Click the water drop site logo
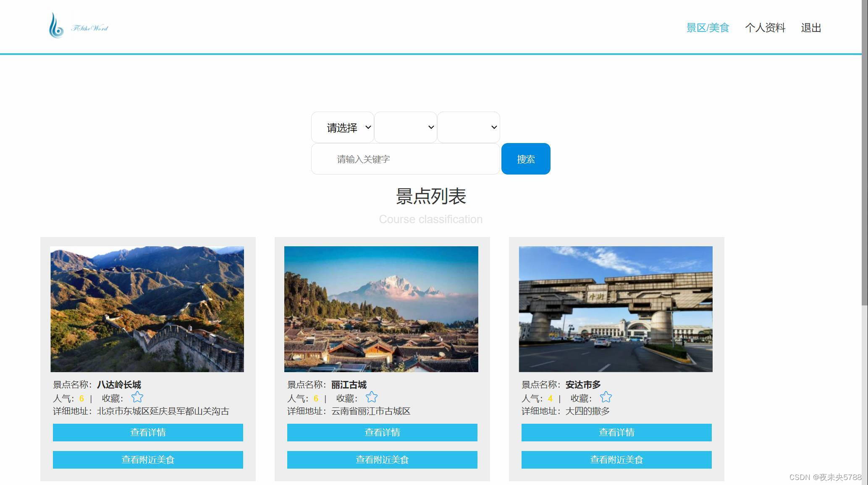This screenshot has width=868, height=485. (x=56, y=26)
